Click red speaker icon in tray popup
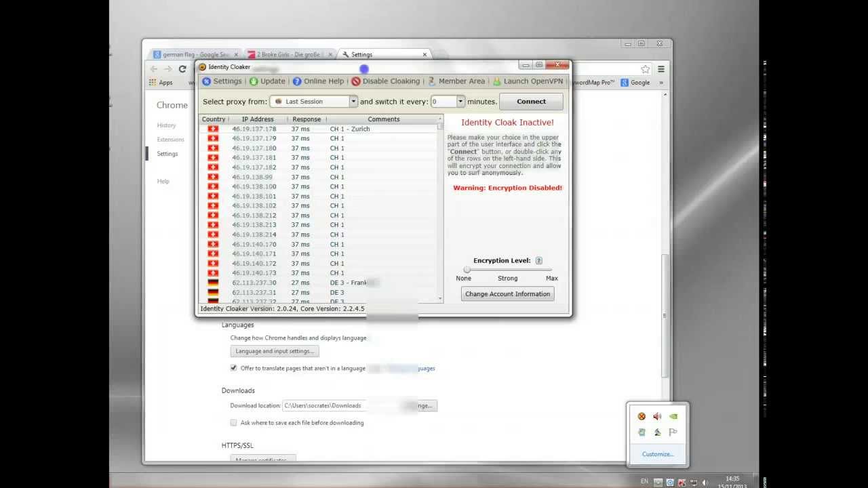868x488 pixels. [657, 417]
